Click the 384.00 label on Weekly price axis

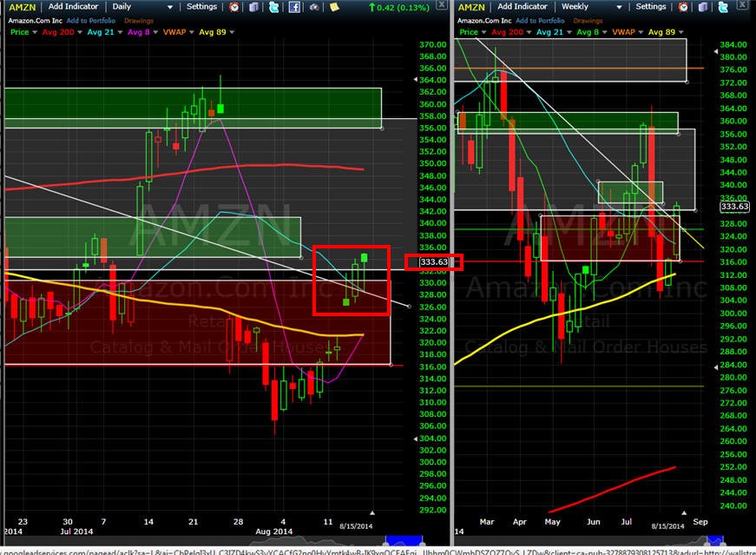733,44
